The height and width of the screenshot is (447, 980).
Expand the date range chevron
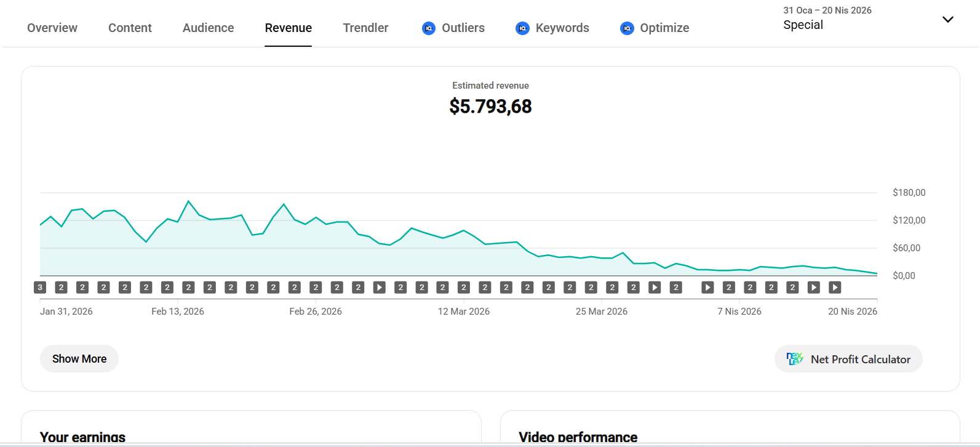948,19
